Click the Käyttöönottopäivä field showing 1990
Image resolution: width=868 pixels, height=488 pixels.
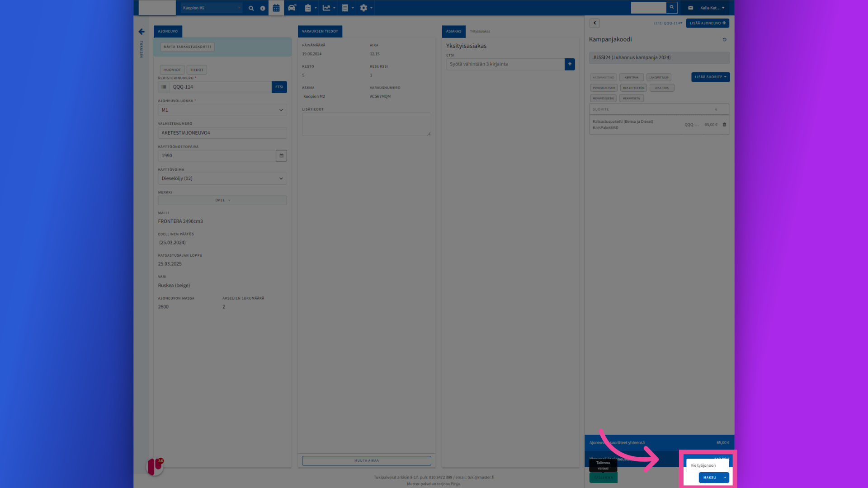(217, 155)
